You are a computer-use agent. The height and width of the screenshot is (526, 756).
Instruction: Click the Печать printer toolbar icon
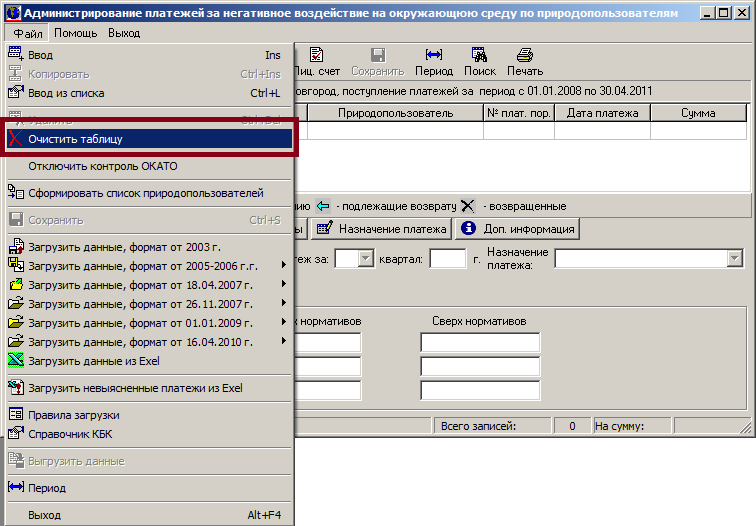coord(524,62)
